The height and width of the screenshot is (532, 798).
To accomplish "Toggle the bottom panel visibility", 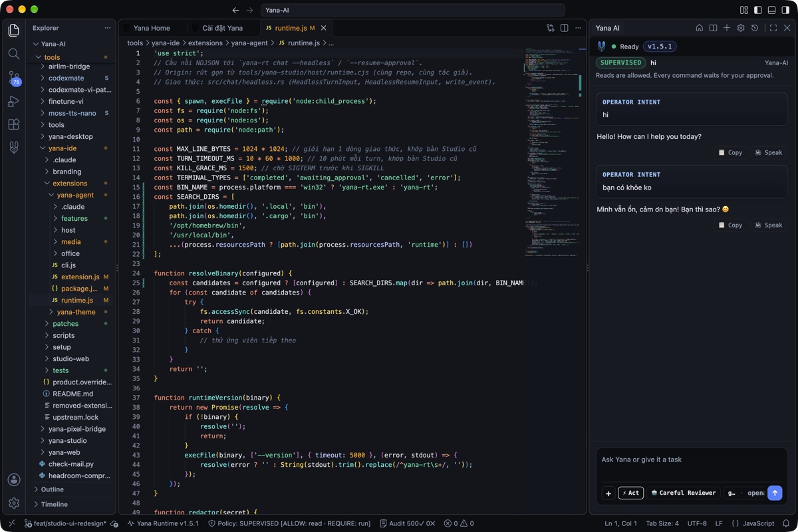I will (771, 10).
